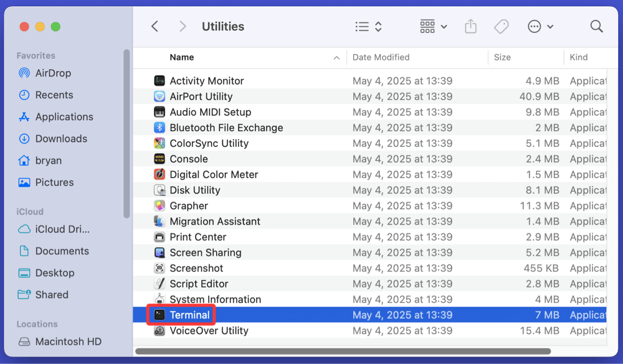Open the list view options dropdown
This screenshot has height=364, width=623.
(368, 26)
